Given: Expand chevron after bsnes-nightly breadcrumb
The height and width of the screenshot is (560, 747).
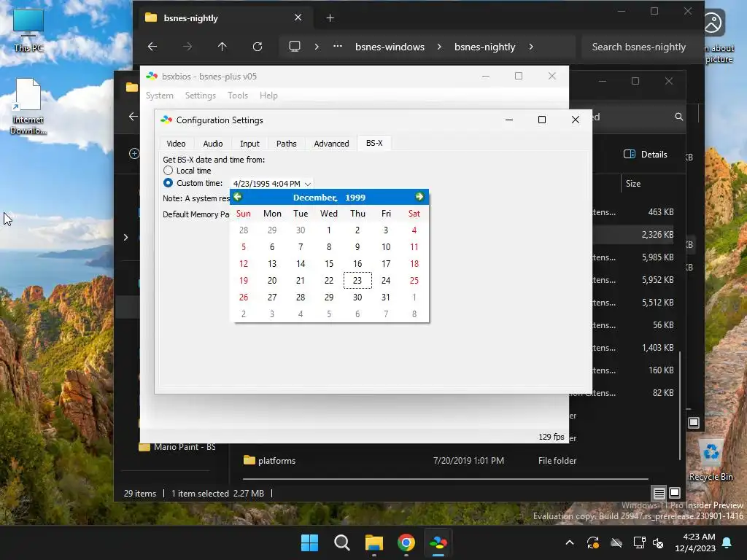Looking at the screenshot, I should [531, 47].
